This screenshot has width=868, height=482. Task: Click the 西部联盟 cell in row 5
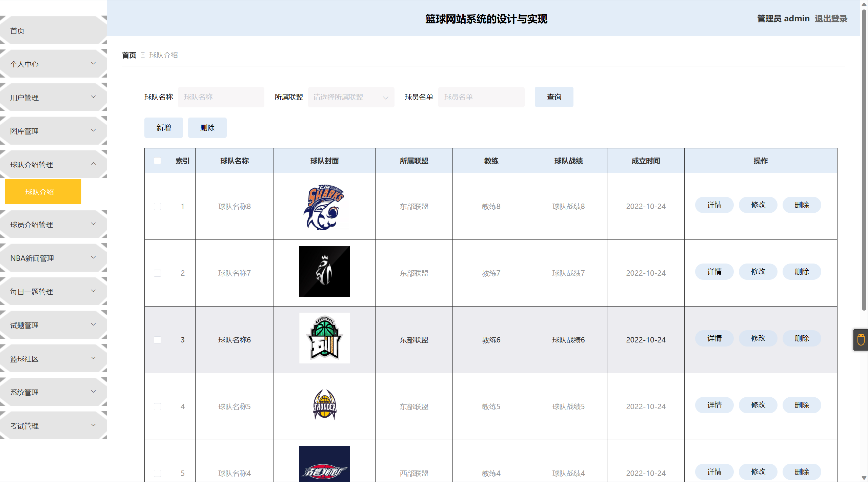point(414,473)
